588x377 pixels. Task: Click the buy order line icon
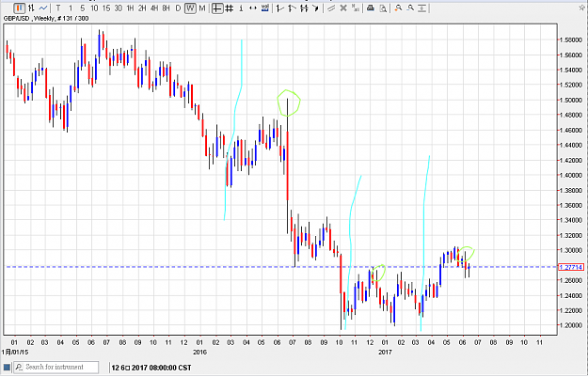coord(279,8)
